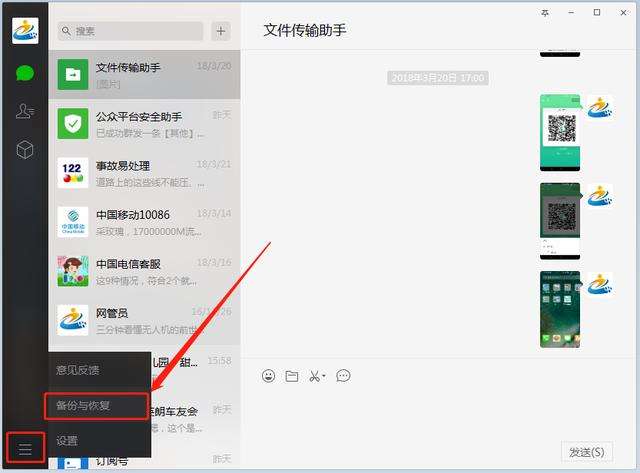Open the emoji picker in chat toolbar
The height and width of the screenshot is (473, 640).
tap(269, 376)
